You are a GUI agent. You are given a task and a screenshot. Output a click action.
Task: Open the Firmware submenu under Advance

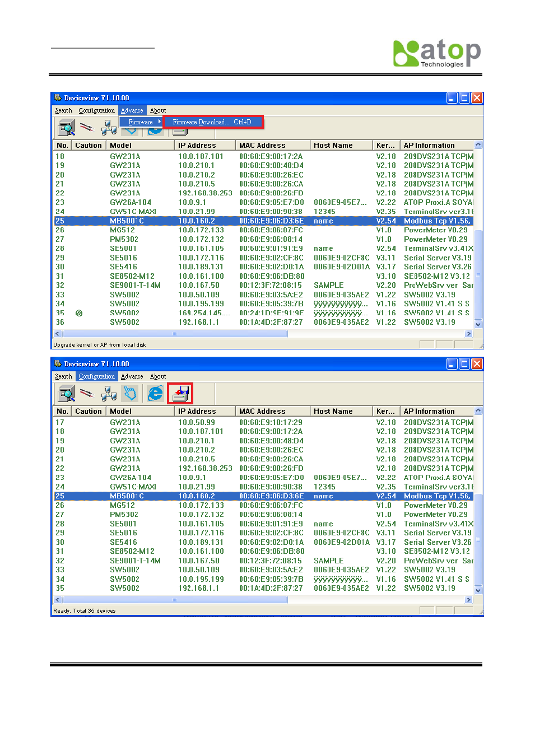pos(141,122)
